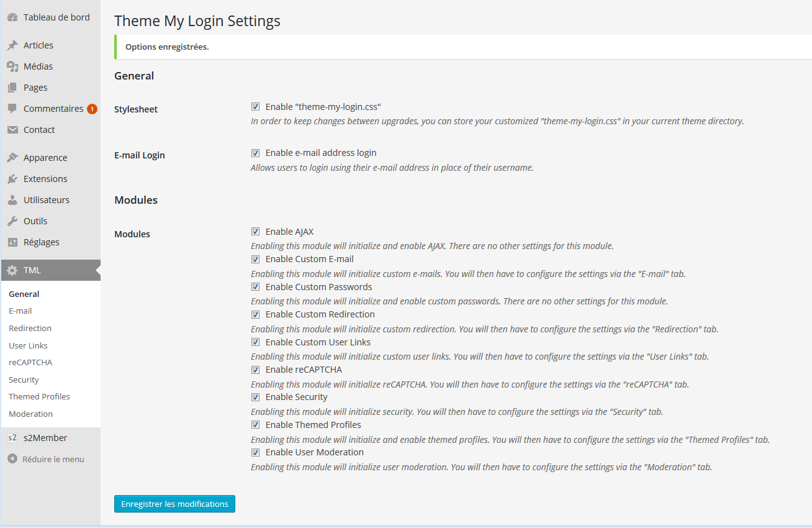Collapse the menu with Réduire le menu
Viewport: 812px width, 528px height.
point(46,459)
